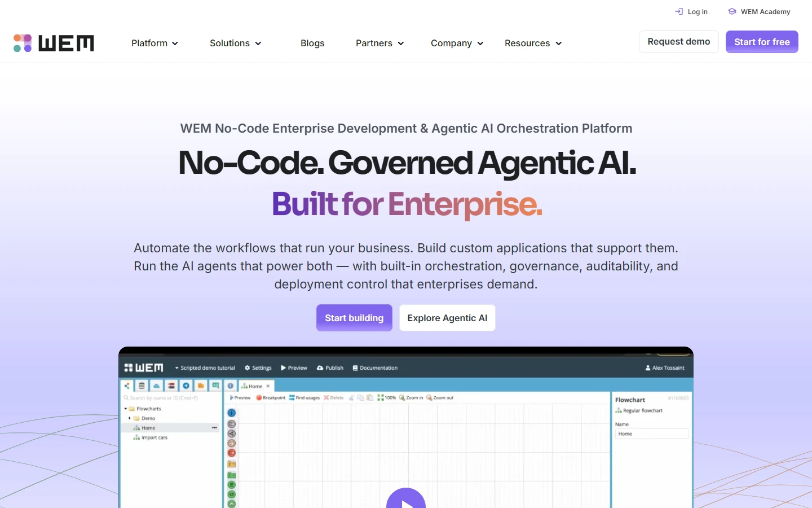Image resolution: width=812 pixels, height=508 pixels.
Task: Click the Start building button
Action: [354, 318]
